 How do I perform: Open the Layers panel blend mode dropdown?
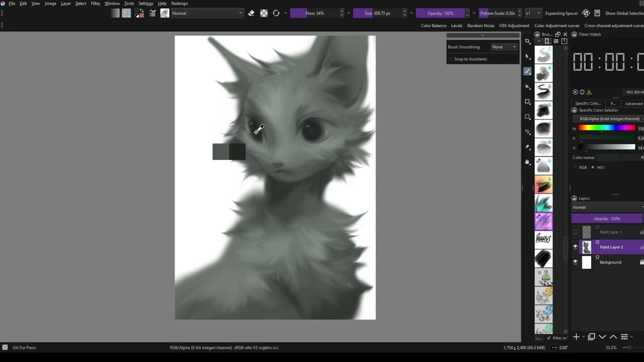607,207
